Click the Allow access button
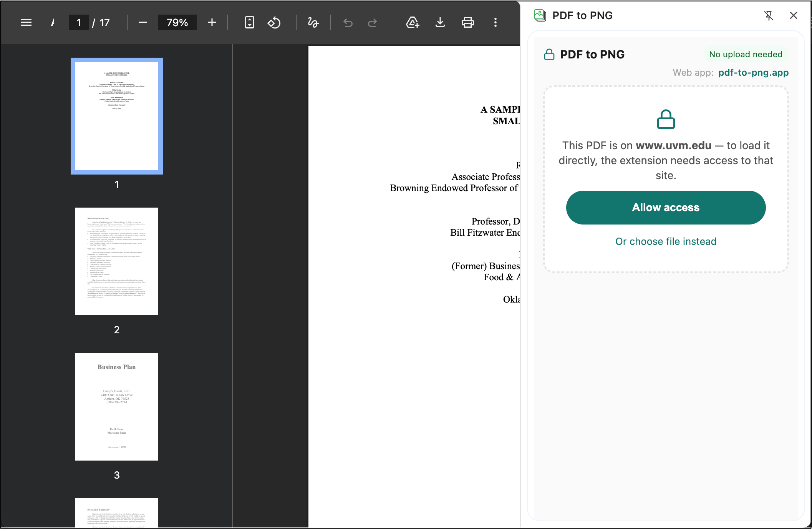812x529 pixels. click(x=666, y=207)
